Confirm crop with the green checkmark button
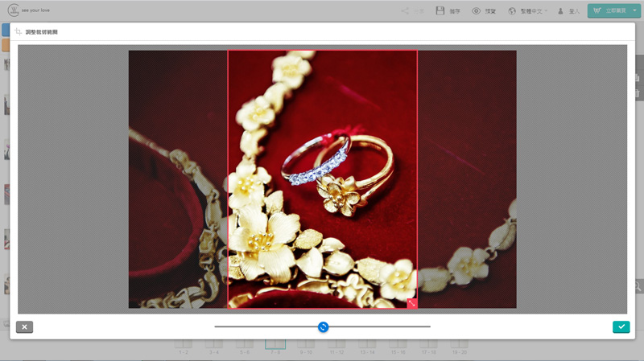The width and height of the screenshot is (644, 361). pyautogui.click(x=621, y=326)
